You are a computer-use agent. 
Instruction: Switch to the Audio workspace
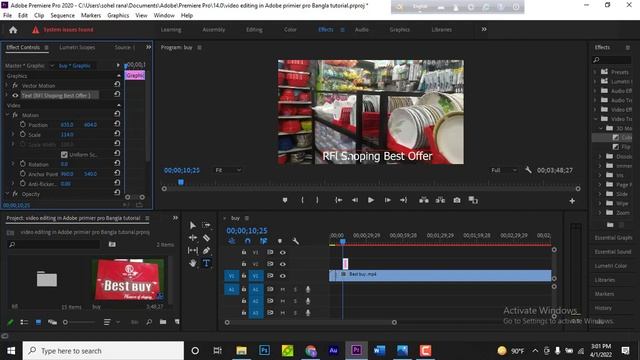362,29
